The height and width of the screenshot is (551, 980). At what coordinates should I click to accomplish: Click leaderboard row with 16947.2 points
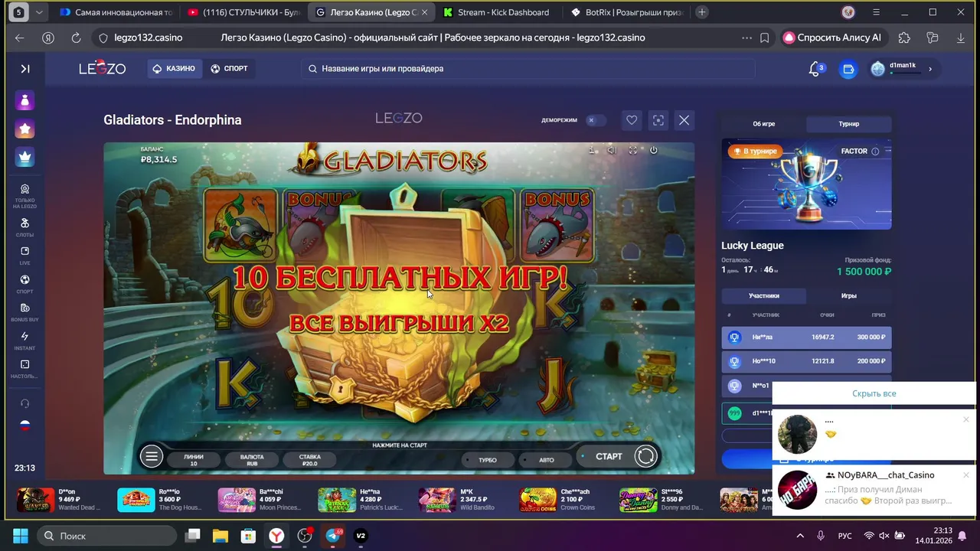[x=806, y=337]
